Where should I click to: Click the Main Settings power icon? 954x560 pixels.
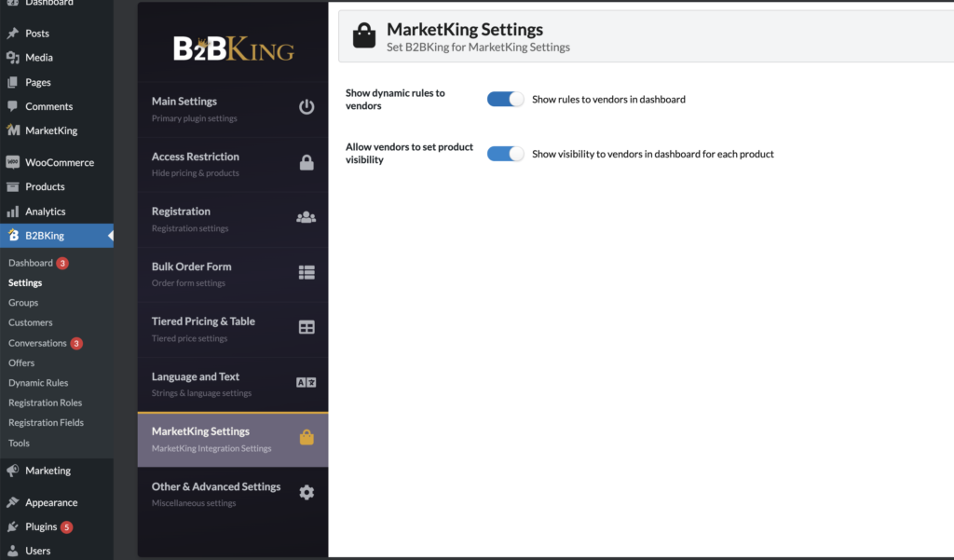307,106
